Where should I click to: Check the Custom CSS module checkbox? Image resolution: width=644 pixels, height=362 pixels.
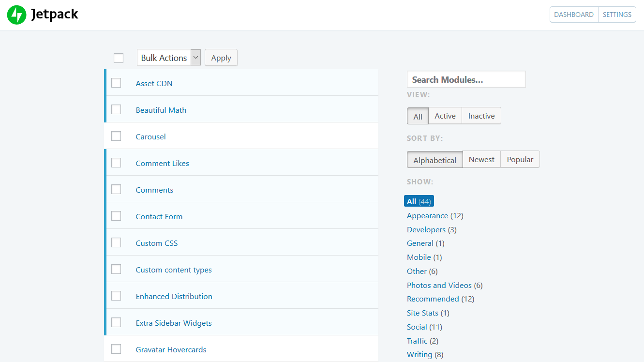coord(116,242)
